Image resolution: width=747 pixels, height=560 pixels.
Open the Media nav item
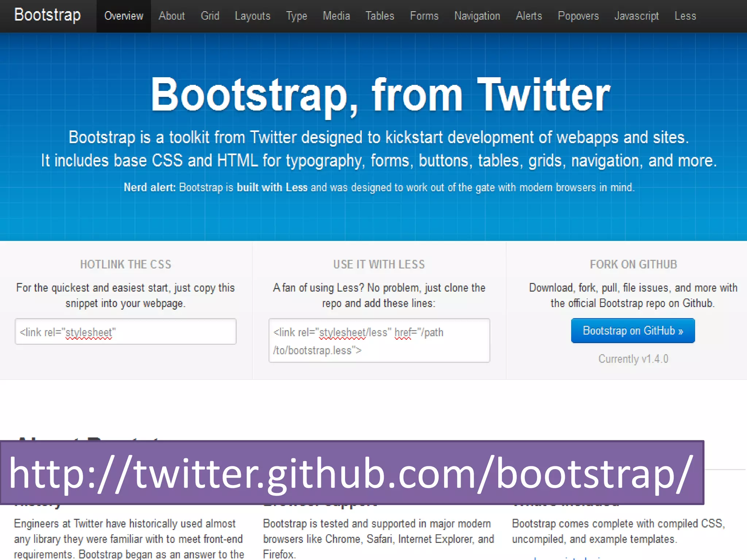[336, 16]
